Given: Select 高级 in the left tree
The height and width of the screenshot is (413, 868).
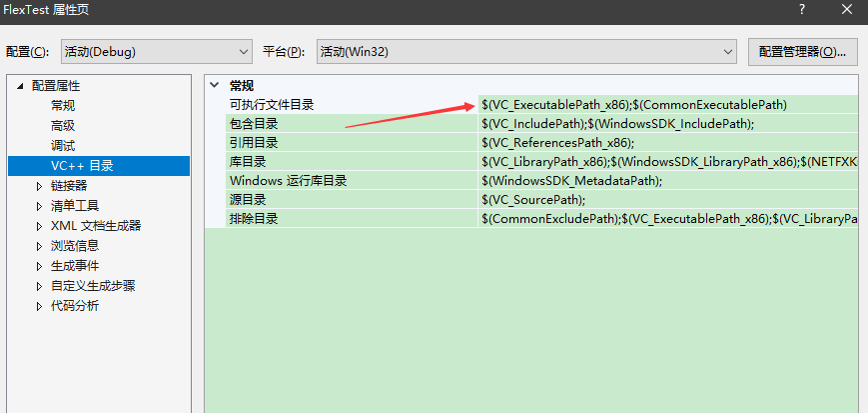Looking at the screenshot, I should coord(63,126).
